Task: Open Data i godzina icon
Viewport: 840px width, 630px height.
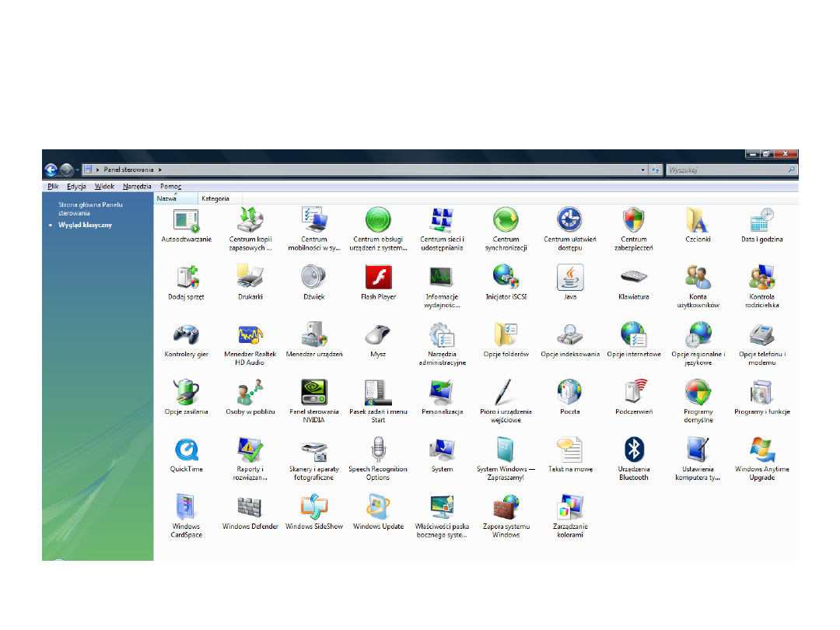Action: coord(761,221)
